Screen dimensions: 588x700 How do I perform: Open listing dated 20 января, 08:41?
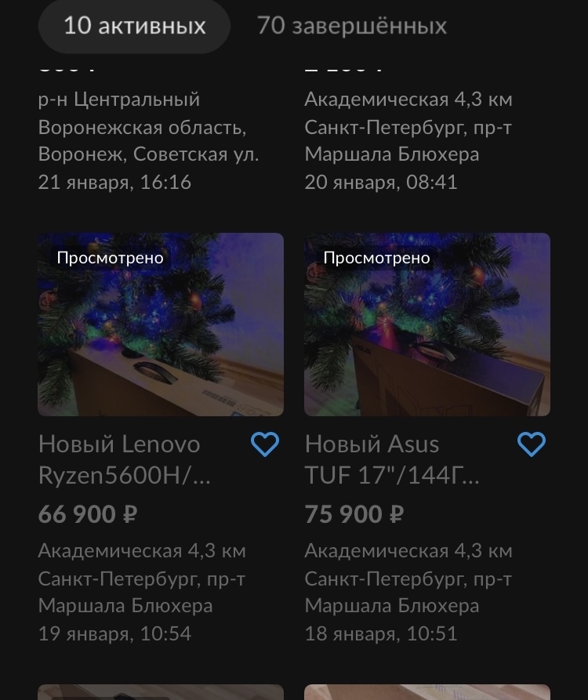(381, 183)
